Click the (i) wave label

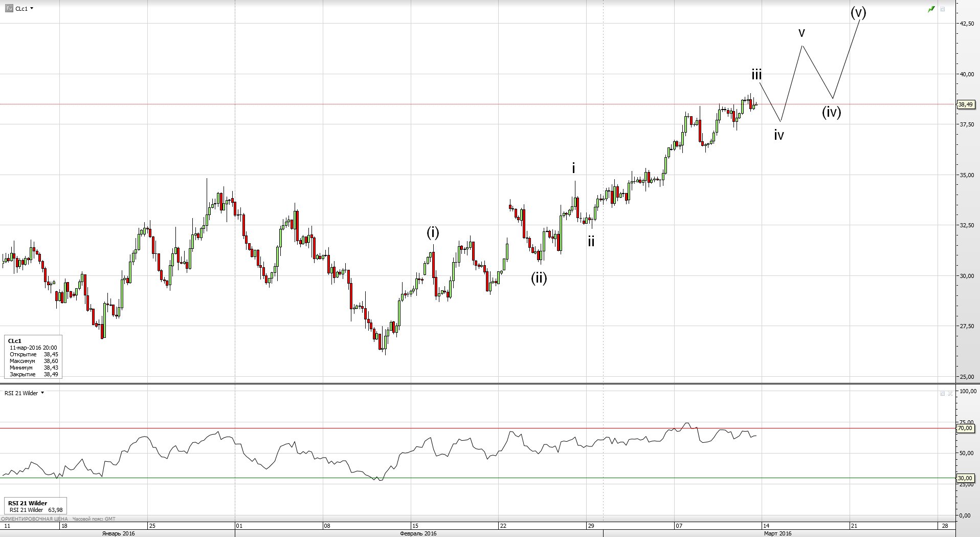pyautogui.click(x=433, y=233)
